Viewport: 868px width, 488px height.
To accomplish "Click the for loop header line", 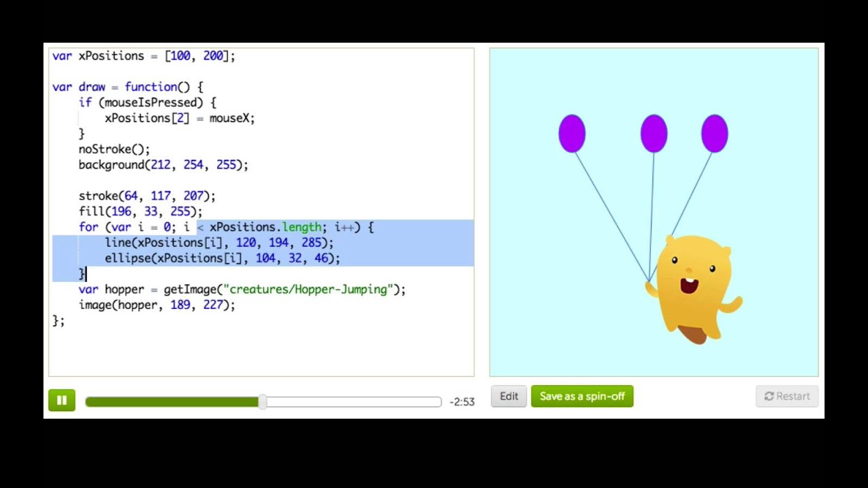I will click(226, 227).
